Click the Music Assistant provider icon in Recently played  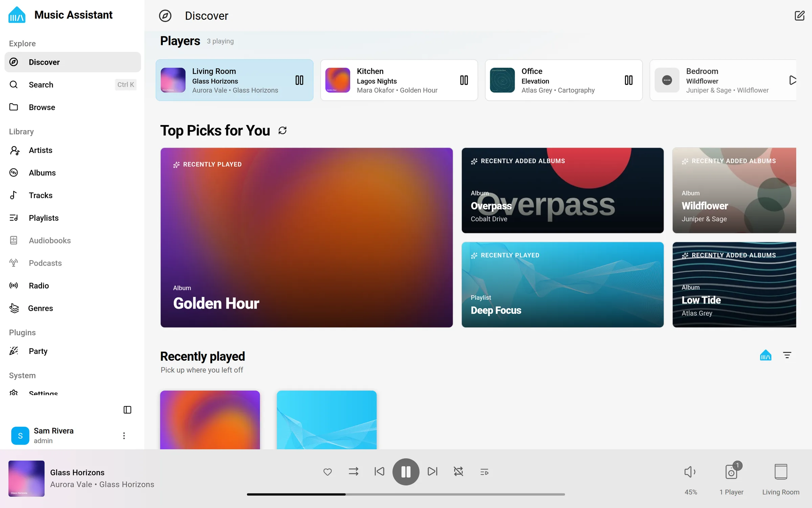[765, 355]
